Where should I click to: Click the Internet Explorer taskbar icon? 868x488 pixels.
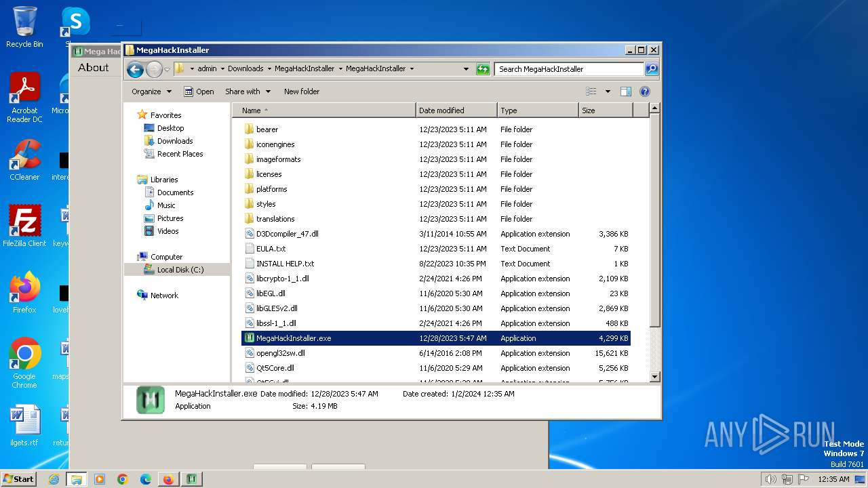point(54,479)
